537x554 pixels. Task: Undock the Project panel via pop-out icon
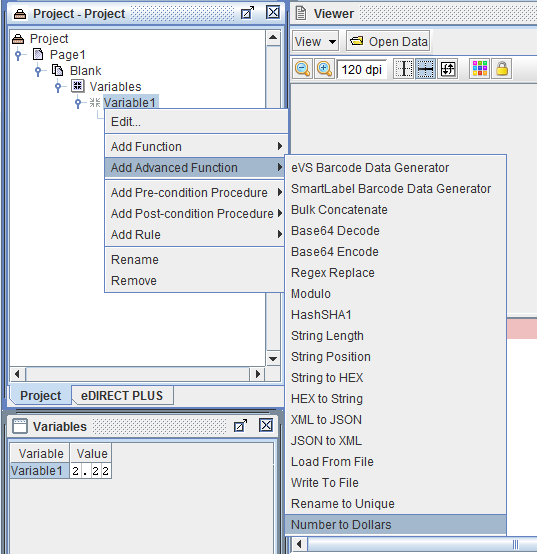coord(247,13)
